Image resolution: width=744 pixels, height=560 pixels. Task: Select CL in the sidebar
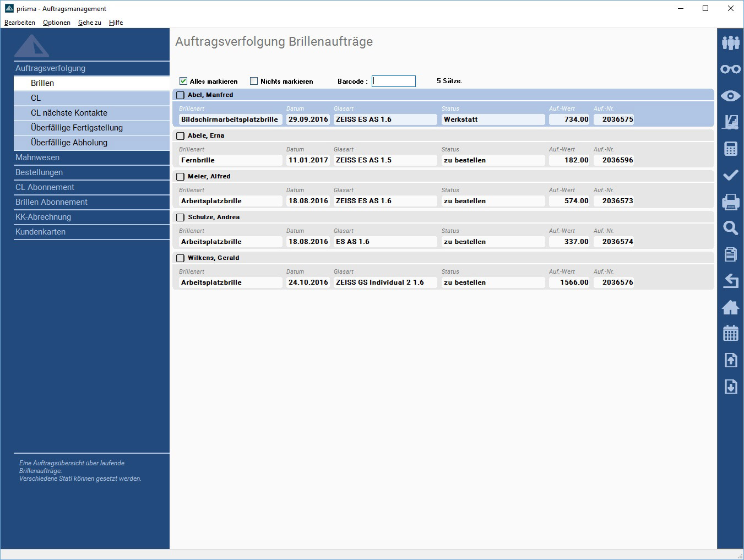tap(91, 98)
